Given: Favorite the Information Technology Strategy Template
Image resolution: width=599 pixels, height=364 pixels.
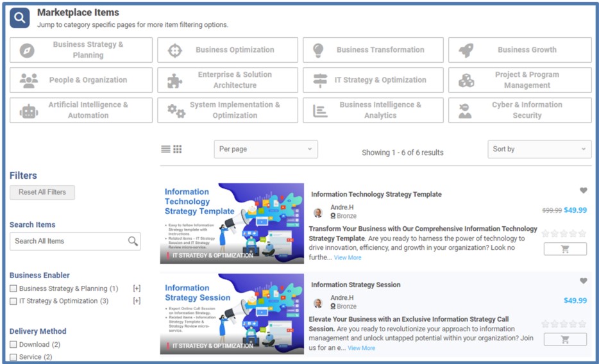Looking at the screenshot, I should pyautogui.click(x=584, y=190).
